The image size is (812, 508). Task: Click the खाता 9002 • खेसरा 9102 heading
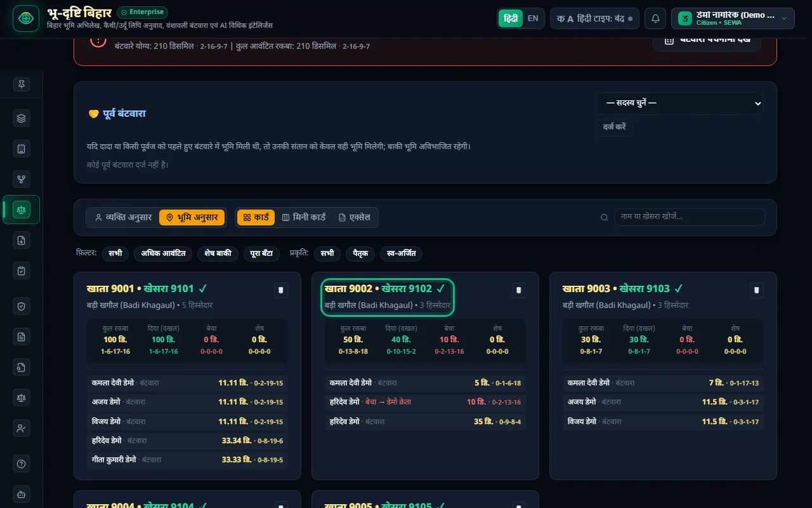pos(385,289)
